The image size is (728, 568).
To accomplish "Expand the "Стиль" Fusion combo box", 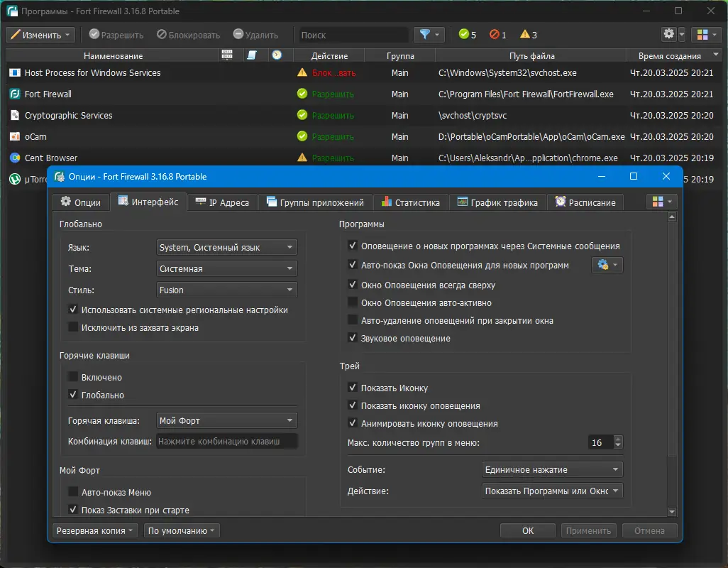I will coord(226,290).
